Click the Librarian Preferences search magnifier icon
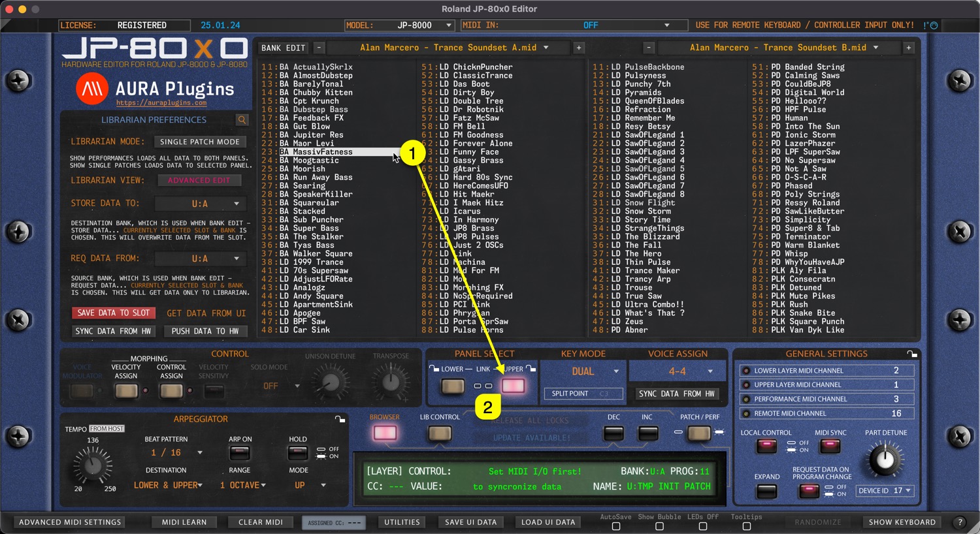Image resolution: width=980 pixels, height=534 pixels. 242,120
